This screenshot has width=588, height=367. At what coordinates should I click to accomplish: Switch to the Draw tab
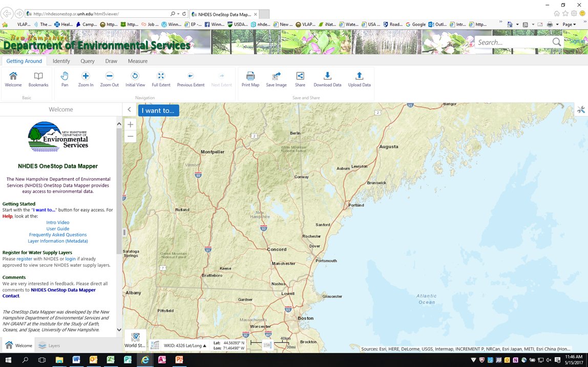[111, 61]
